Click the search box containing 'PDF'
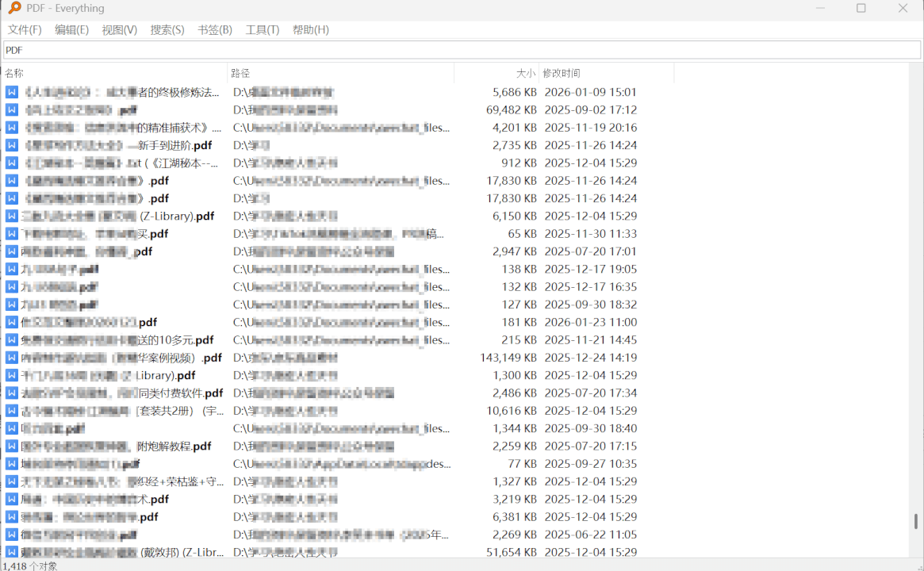The image size is (924, 571). (x=460, y=50)
